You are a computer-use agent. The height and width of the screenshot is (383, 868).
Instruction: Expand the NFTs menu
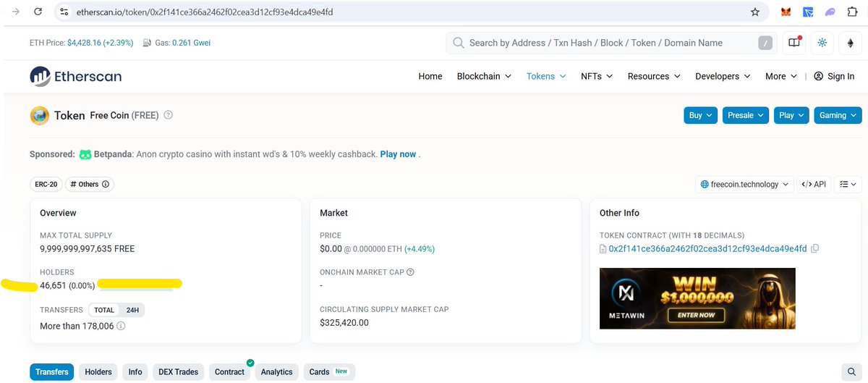tap(597, 76)
